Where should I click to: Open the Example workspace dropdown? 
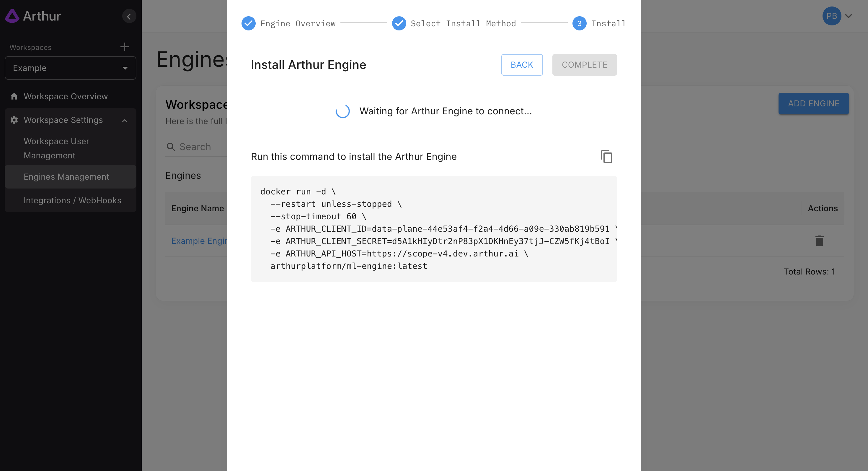pos(71,68)
